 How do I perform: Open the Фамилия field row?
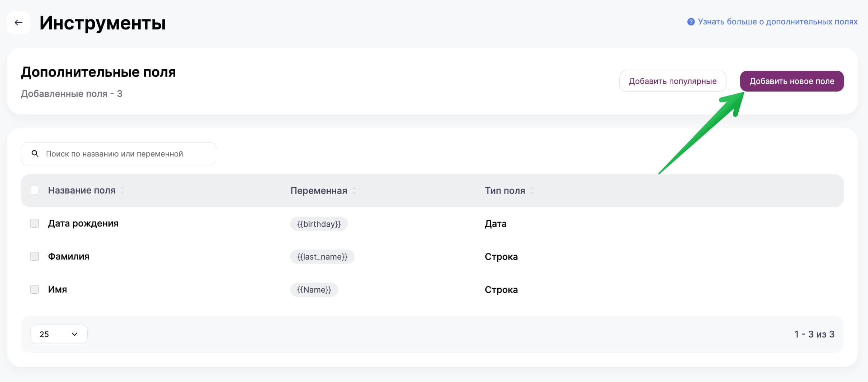69,256
